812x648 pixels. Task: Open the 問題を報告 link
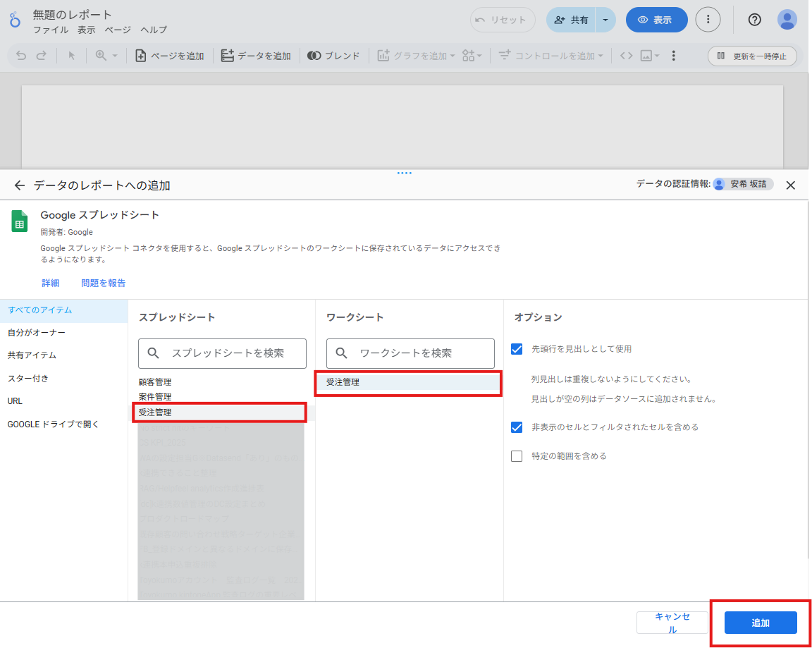[103, 283]
